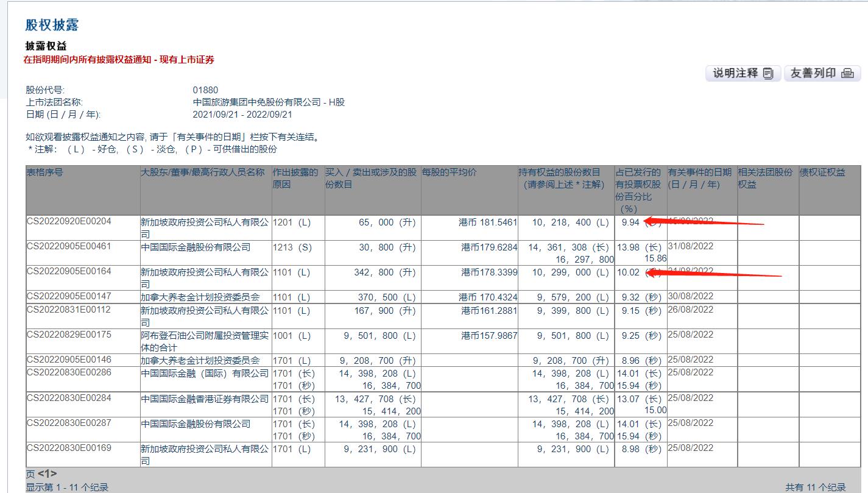Viewport: 868px width, 493px height.
Task: Click shareholder name 中国国际金融香港证券有限公司
Action: (205, 399)
